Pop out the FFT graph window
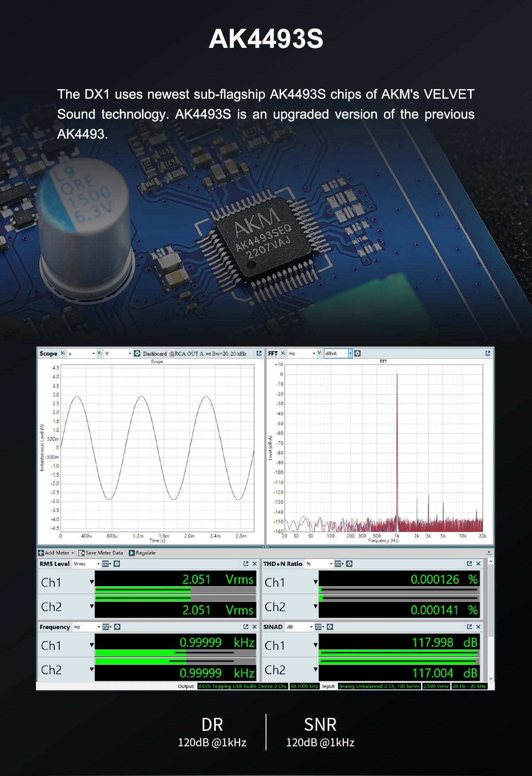 (x=488, y=353)
